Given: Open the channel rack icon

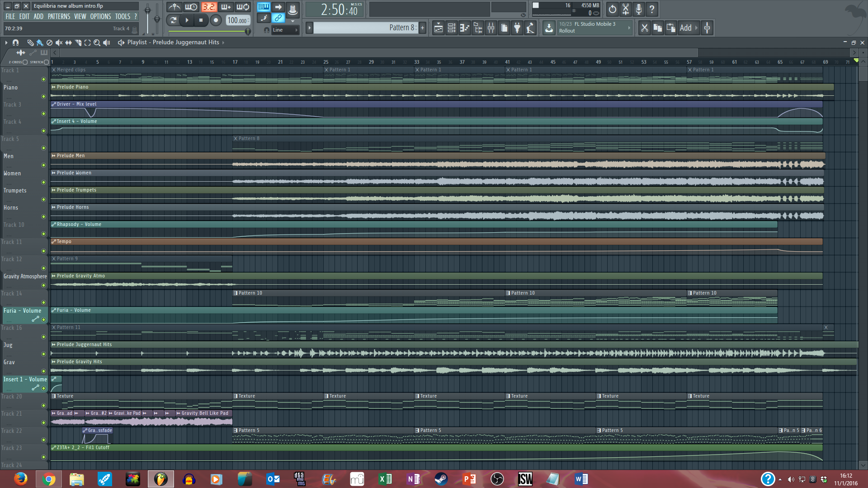Looking at the screenshot, I should 451,28.
